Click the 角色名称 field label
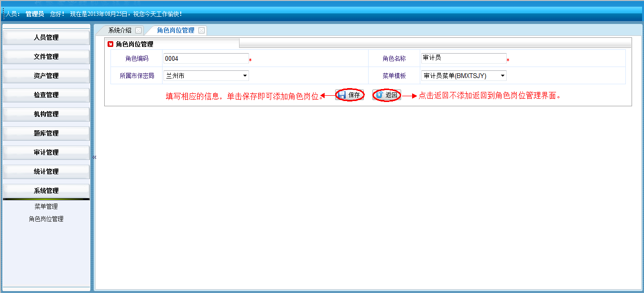The width and height of the screenshot is (644, 293). click(394, 59)
